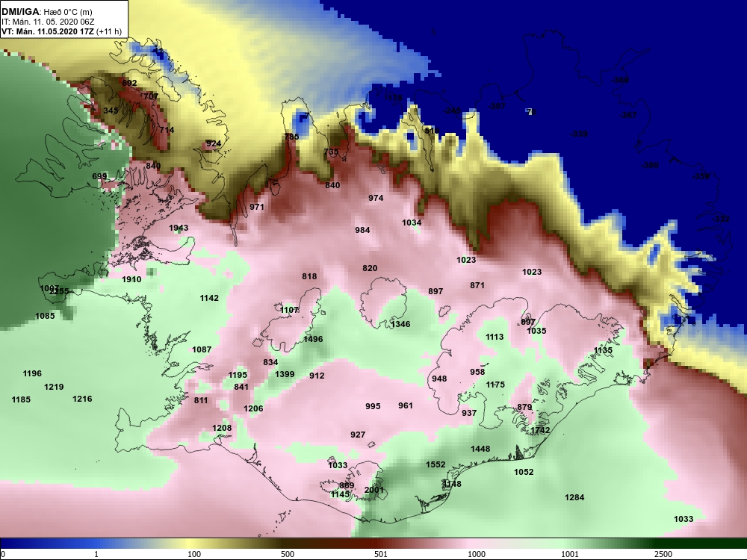The image size is (747, 560).
Task: Click the map value '1399'
Action: tap(285, 374)
